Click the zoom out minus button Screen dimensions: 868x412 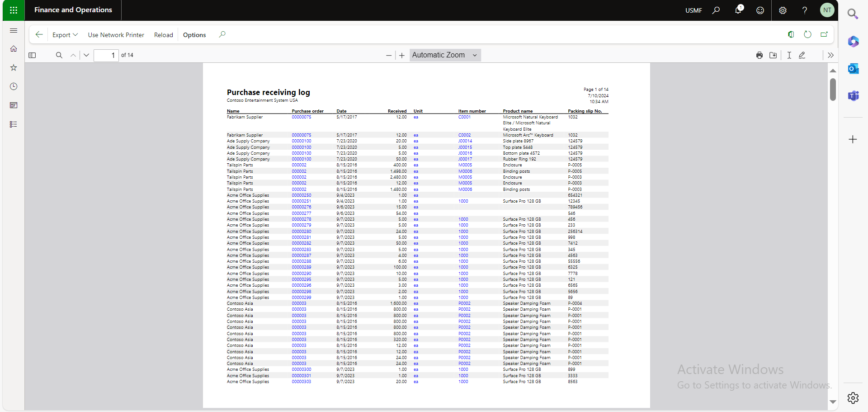click(x=389, y=56)
